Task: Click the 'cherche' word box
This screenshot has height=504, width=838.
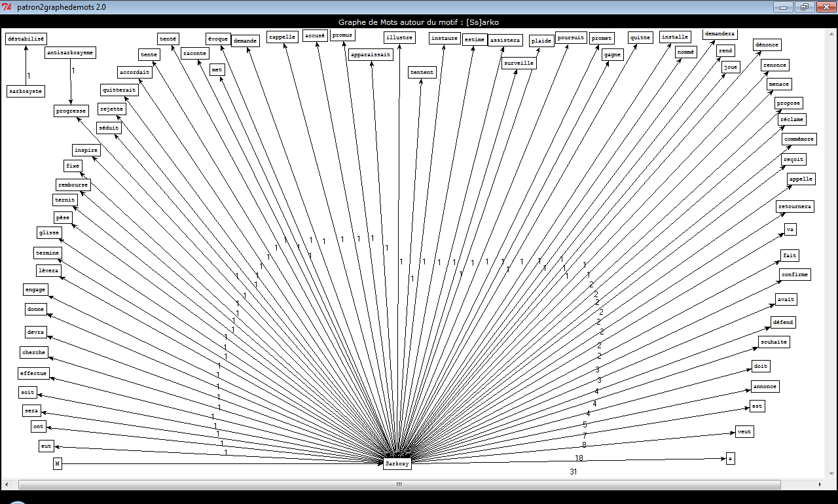Action: pyautogui.click(x=34, y=352)
